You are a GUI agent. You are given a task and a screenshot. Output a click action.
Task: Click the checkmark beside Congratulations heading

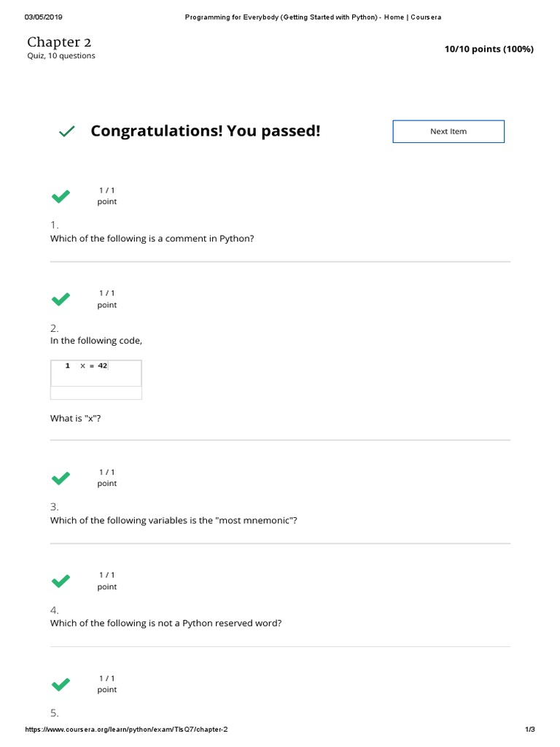tap(66, 131)
